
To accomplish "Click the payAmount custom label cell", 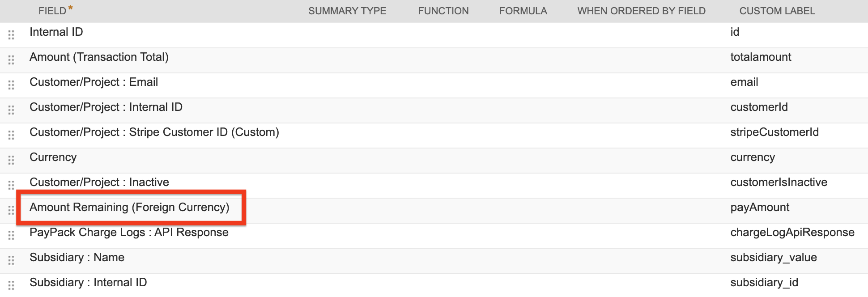I will click(x=760, y=207).
